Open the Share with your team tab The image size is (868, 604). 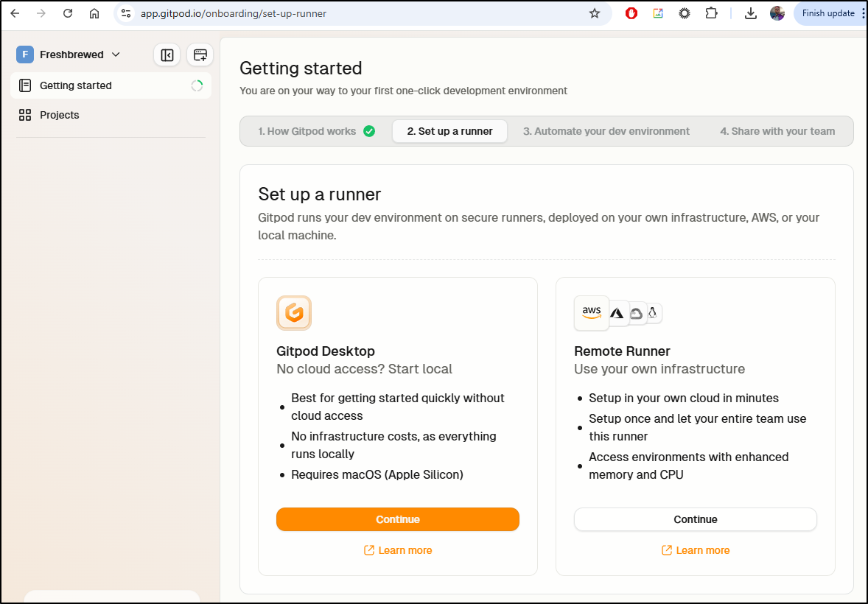tap(777, 131)
